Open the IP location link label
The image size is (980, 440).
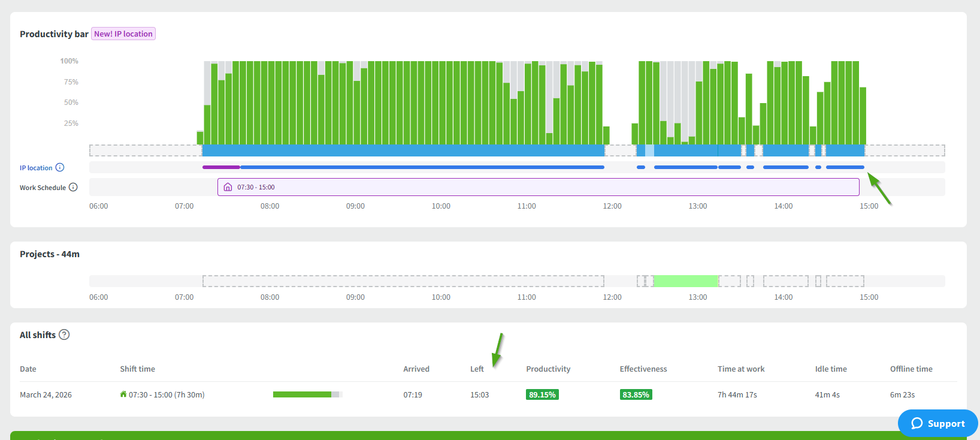point(36,168)
